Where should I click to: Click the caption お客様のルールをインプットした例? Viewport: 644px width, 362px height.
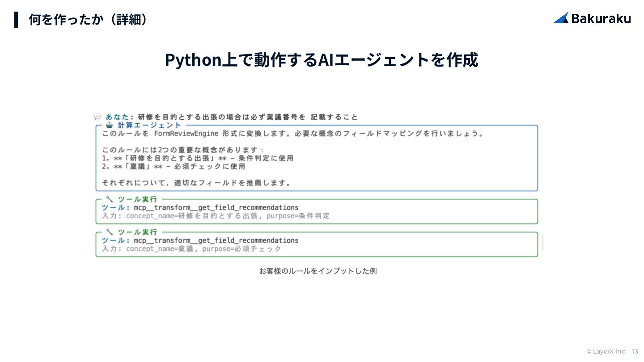(318, 271)
